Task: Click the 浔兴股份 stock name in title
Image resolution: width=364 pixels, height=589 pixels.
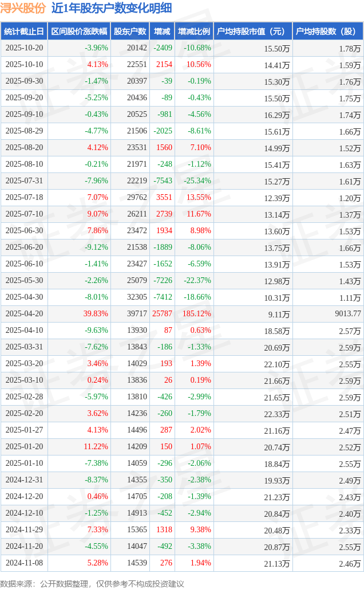Action: click(23, 8)
